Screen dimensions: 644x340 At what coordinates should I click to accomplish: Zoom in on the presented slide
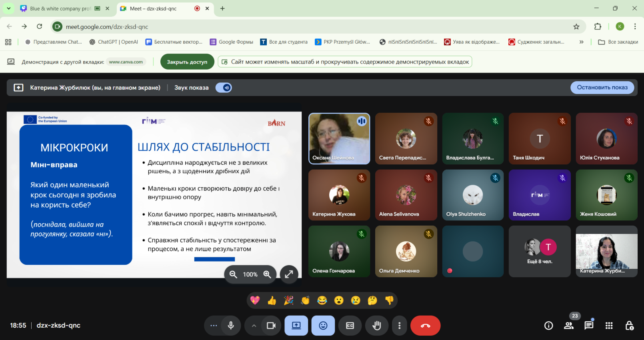click(x=267, y=274)
